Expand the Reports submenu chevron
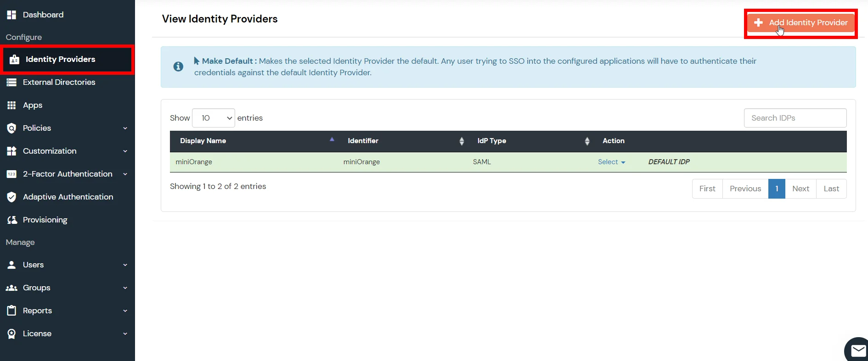 pos(125,311)
